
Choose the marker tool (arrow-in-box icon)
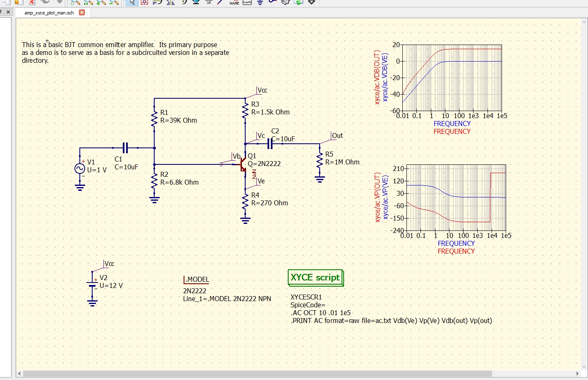(145, 3)
